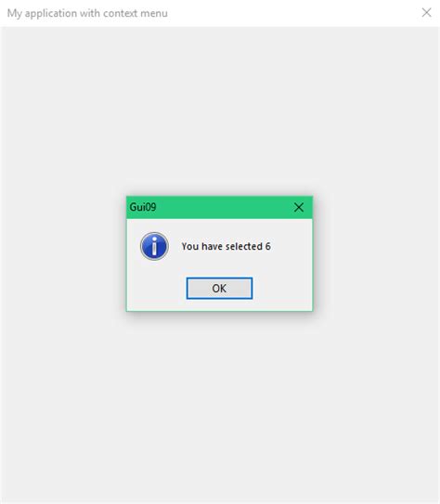
Task: Click the main window title text
Action: (x=87, y=13)
